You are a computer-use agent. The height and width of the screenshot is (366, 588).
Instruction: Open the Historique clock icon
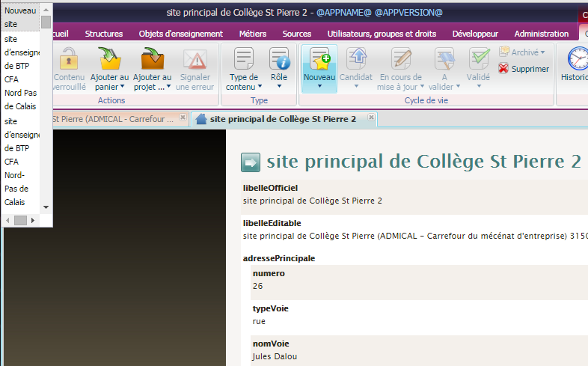tap(577, 58)
